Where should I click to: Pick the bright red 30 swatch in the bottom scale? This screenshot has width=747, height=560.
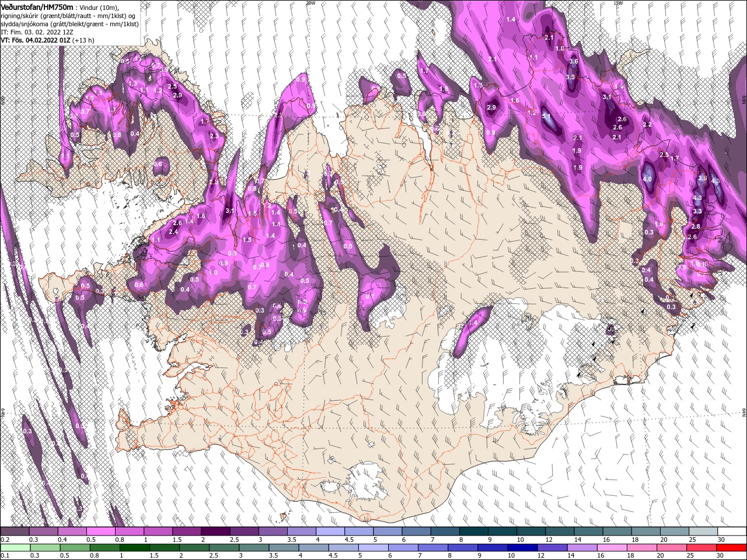731,548
